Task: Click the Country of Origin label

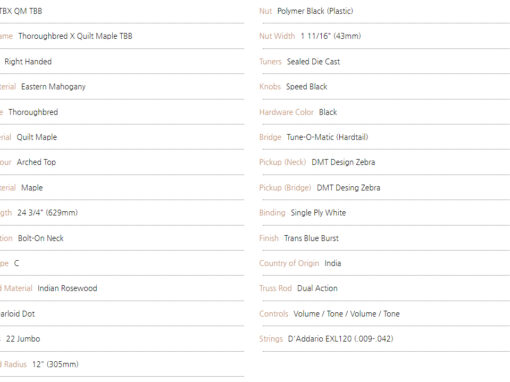Action: 289,263
